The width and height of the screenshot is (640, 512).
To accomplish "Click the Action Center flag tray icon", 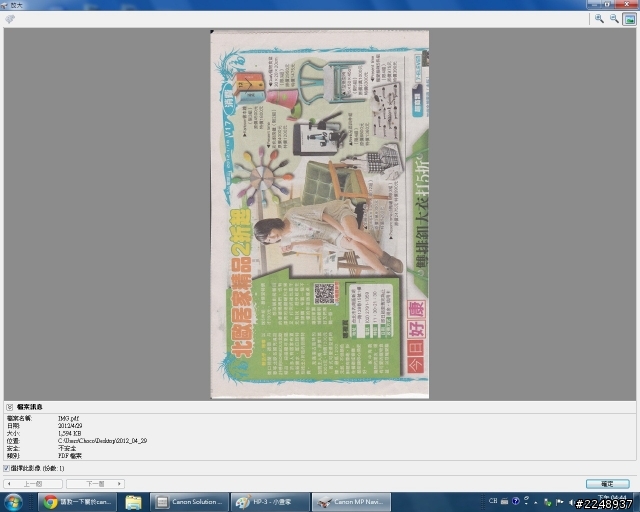I will (x=560, y=502).
